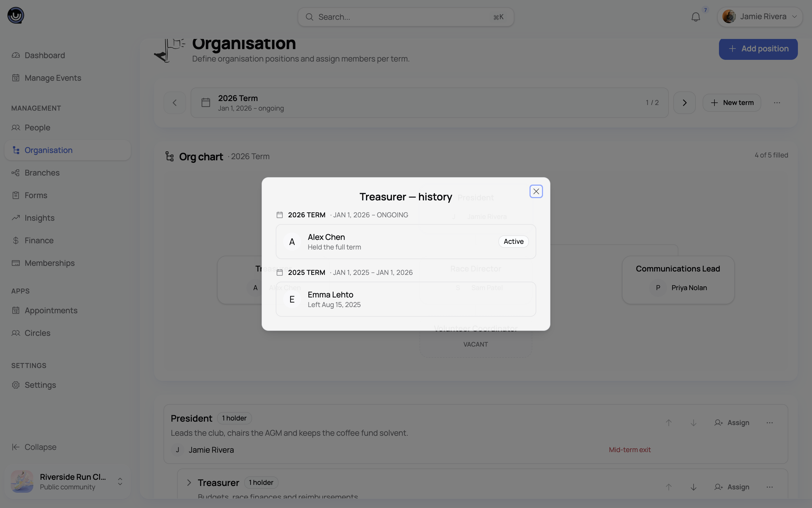
Task: Open Dashboard in the sidebar
Action: 67,55
